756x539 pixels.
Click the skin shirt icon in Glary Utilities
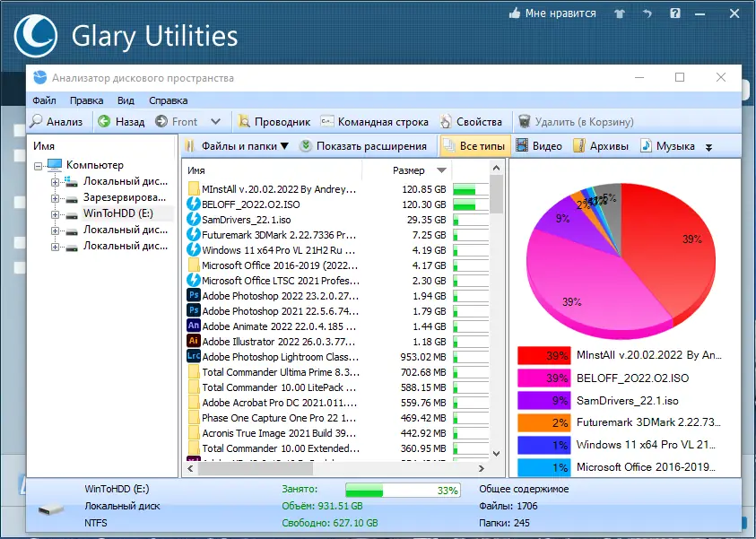(620, 14)
